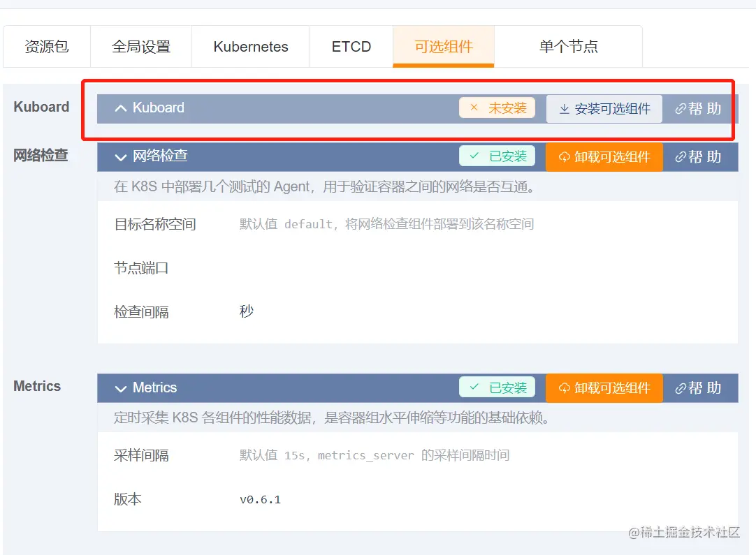Viewport: 756px width, 555px height.
Task: Click the 网络检查 section header title
Action: point(160,156)
